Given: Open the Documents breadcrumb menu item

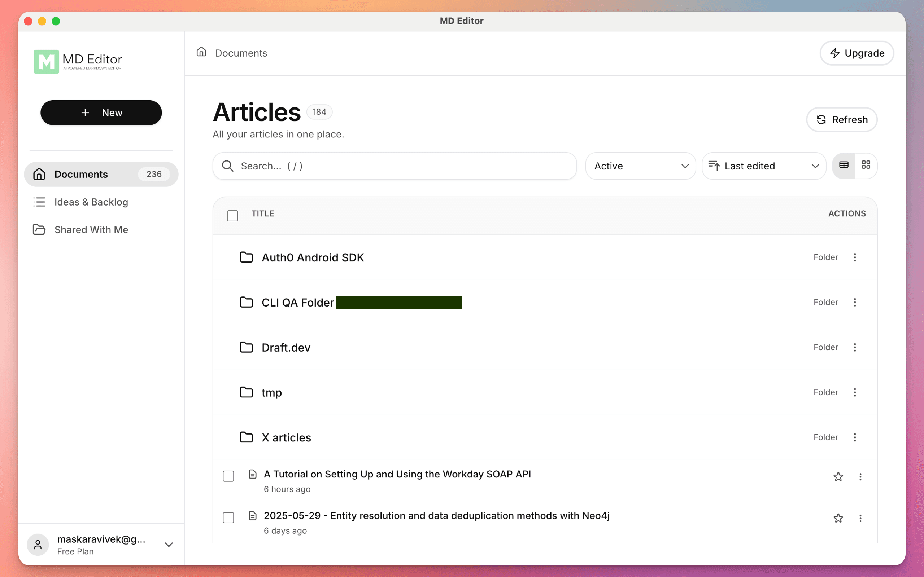Looking at the screenshot, I should tap(241, 53).
